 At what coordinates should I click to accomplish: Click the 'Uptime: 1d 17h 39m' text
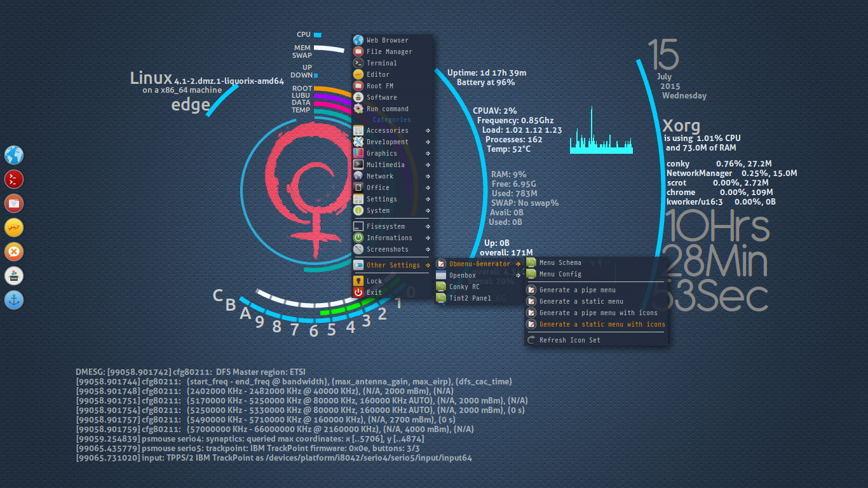pyautogui.click(x=487, y=73)
